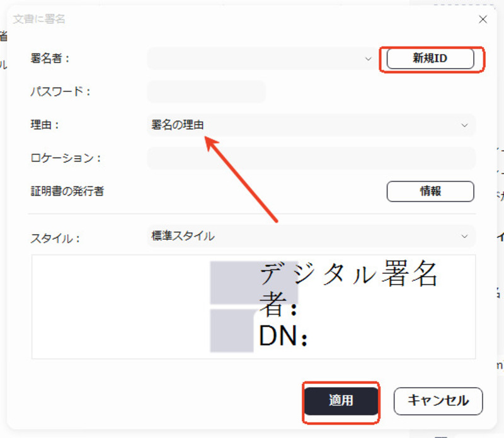
Task: Close the signing dialog with the X
Action: point(483,20)
